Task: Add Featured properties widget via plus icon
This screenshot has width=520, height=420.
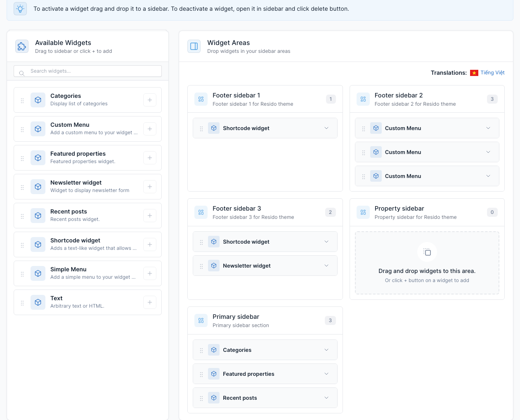Action: [x=150, y=158]
